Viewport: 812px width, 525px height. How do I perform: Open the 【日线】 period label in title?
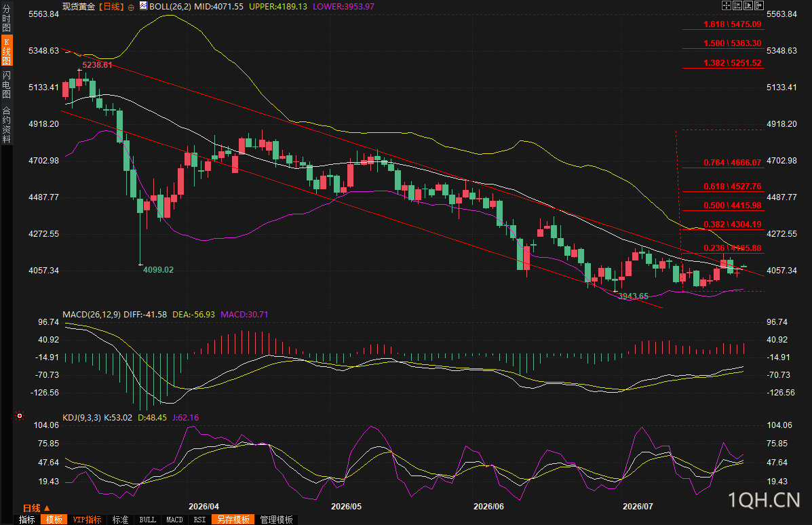coord(111,7)
